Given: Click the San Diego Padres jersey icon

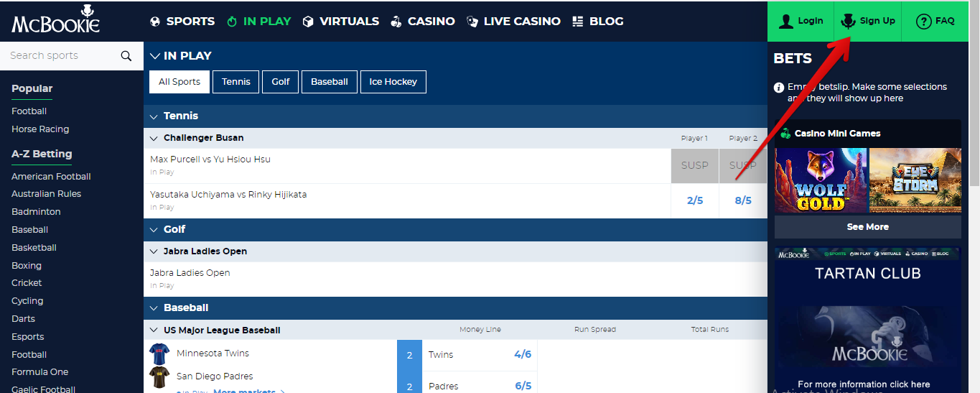Looking at the screenshot, I should [159, 376].
